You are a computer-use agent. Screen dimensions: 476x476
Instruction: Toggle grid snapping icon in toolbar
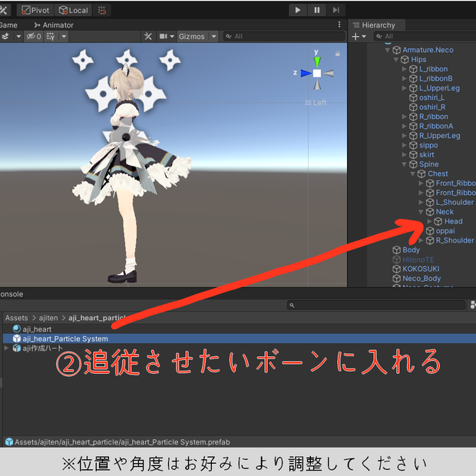point(101,10)
